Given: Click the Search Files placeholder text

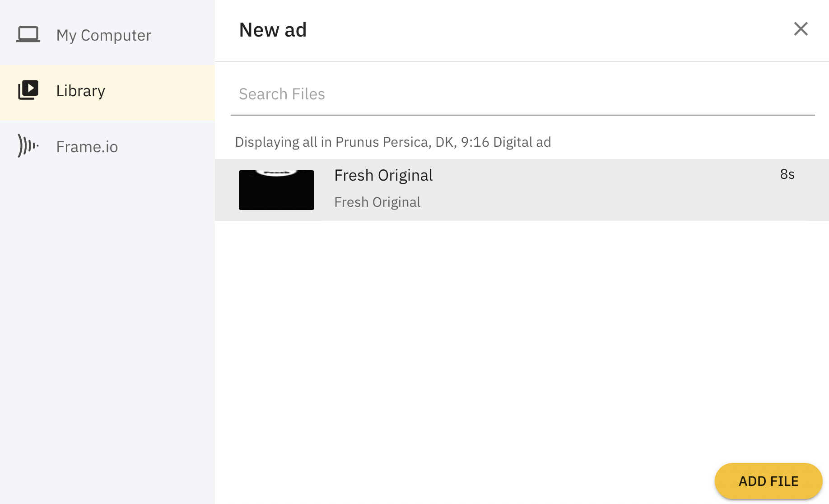Looking at the screenshot, I should tap(282, 94).
